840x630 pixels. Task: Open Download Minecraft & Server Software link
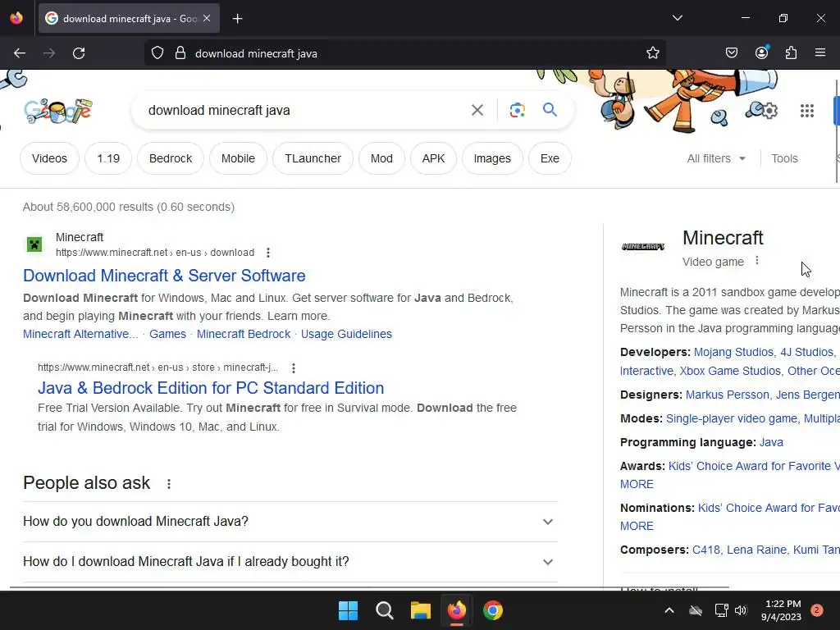click(x=164, y=276)
